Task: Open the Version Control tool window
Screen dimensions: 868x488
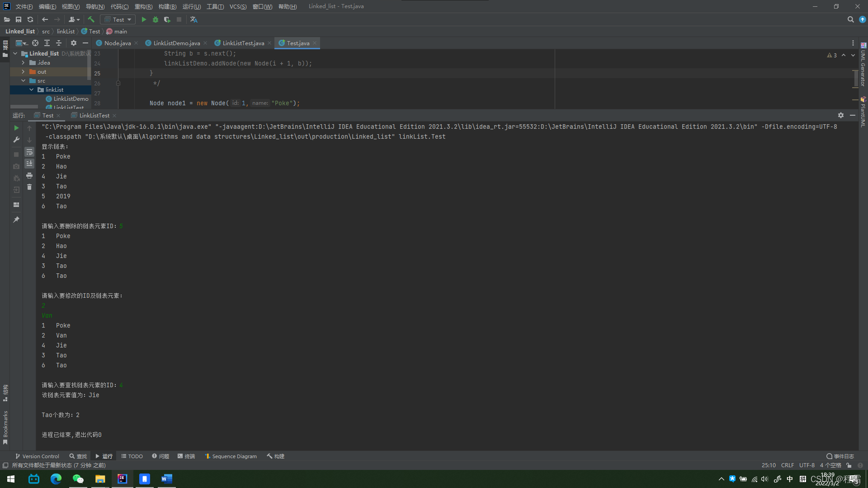Action: pos(37,456)
